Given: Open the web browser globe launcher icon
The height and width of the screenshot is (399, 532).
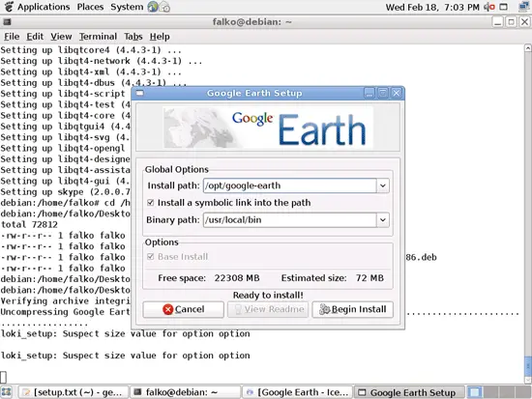Looking at the screenshot, I should (x=152, y=7).
